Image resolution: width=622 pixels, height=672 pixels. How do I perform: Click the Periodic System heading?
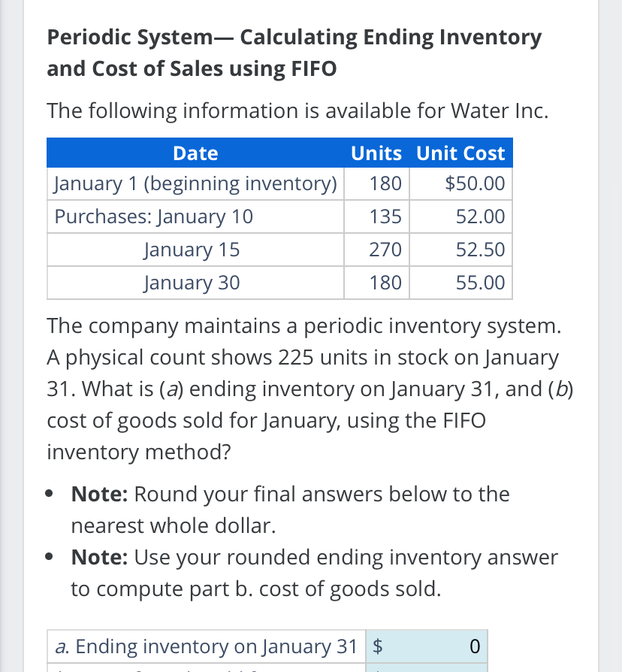click(293, 53)
